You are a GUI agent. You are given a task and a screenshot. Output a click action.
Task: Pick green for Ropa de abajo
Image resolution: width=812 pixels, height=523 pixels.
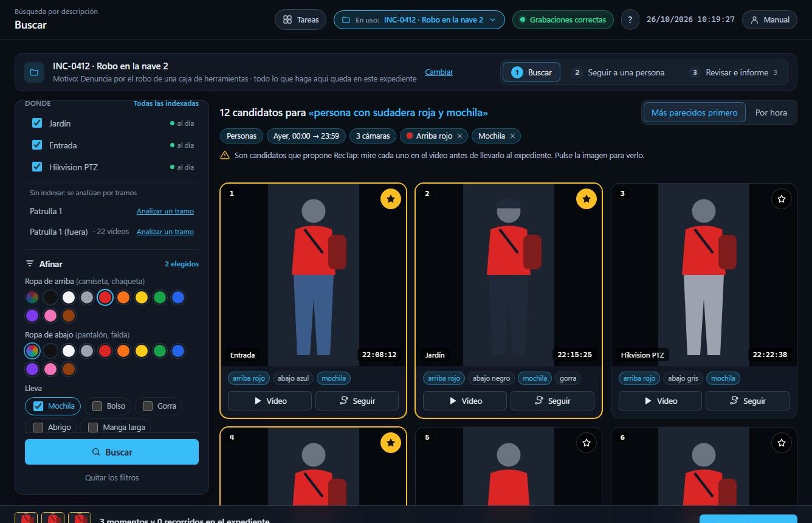(159, 351)
